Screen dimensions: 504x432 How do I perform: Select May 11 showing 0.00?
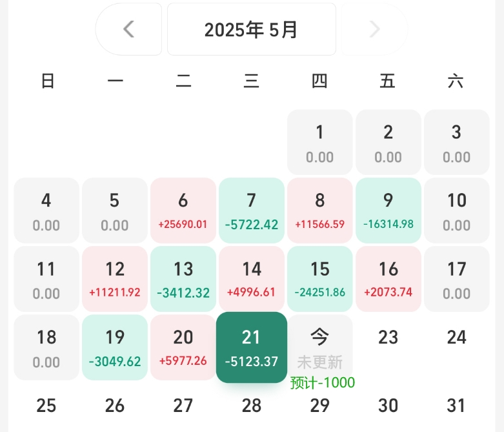(46, 279)
